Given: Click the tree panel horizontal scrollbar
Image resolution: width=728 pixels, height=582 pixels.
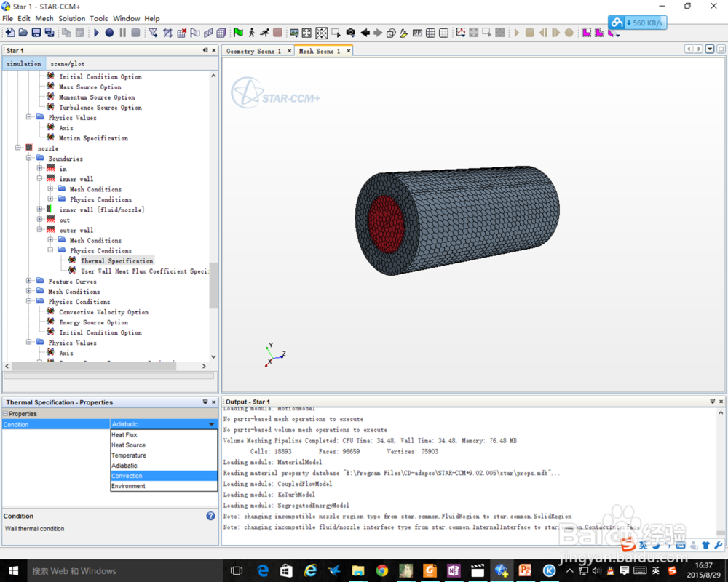Looking at the screenshot, I should (x=94, y=366).
